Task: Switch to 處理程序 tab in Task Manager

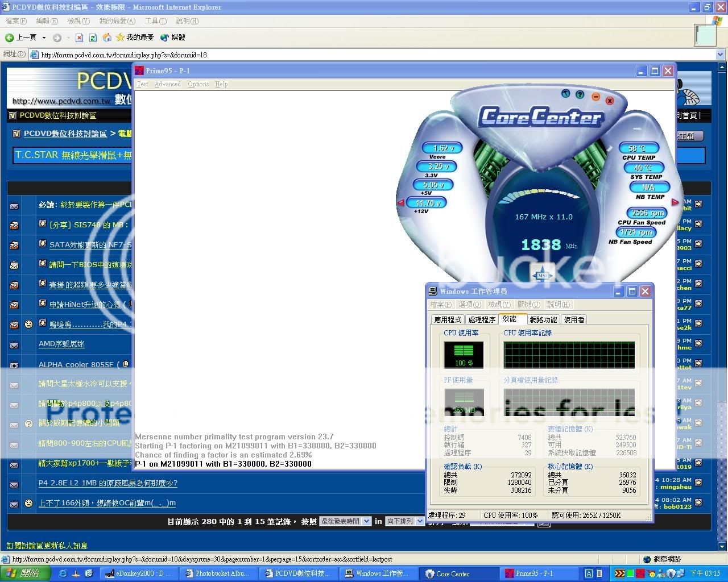Action: click(x=481, y=319)
